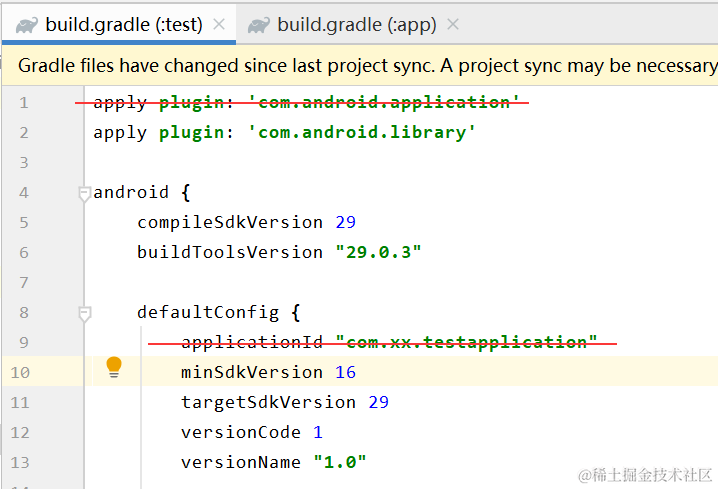Screen dimensions: 718x489
Task: Click the versionCode keyword
Action: point(241,433)
